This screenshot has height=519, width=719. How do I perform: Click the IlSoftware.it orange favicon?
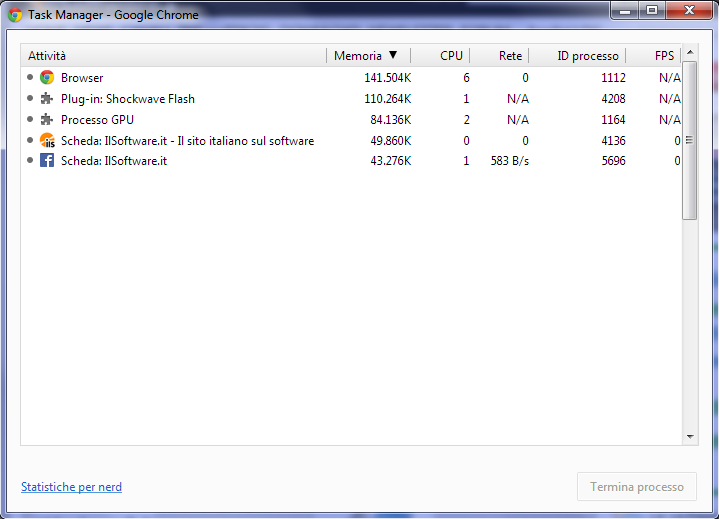click(47, 141)
